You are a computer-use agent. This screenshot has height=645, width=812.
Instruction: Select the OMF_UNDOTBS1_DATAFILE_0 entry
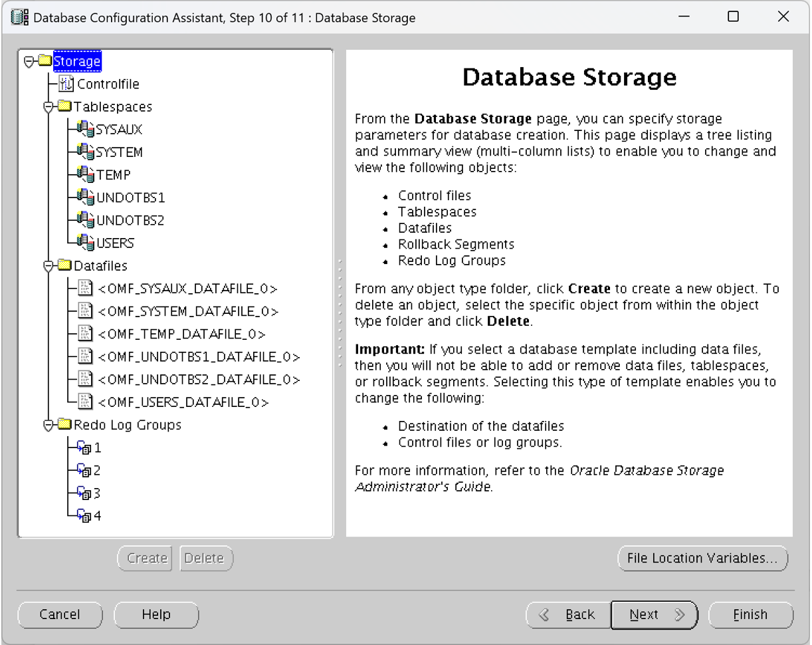pyautogui.click(x=198, y=357)
